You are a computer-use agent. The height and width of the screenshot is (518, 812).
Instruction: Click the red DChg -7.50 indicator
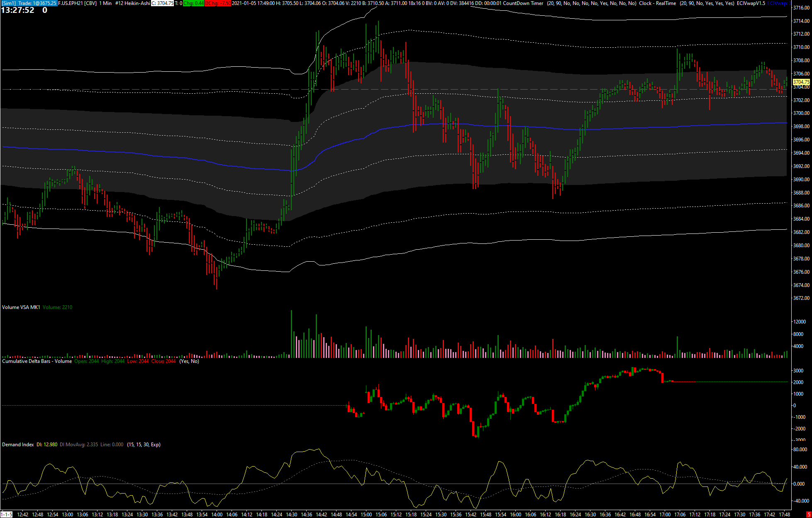(218, 3)
